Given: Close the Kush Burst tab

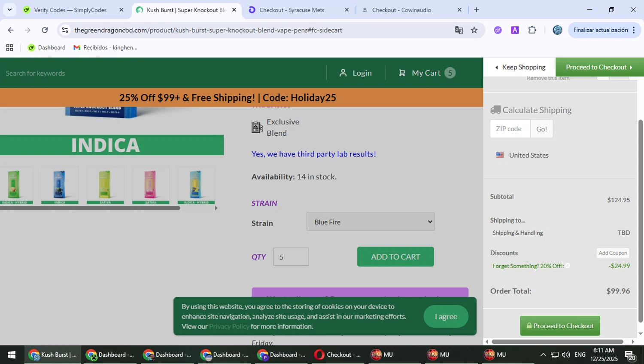Looking at the screenshot, I should (234, 10).
